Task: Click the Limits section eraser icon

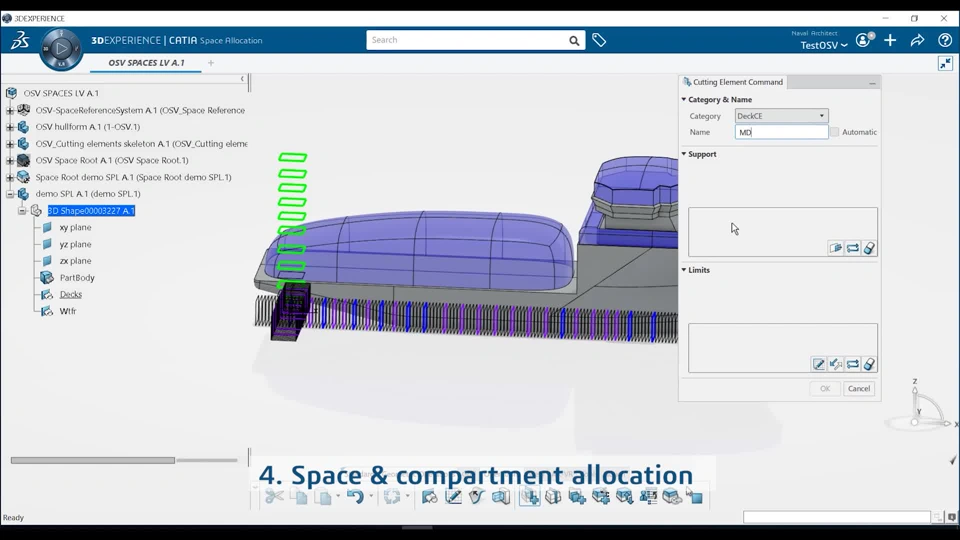Action: (x=869, y=364)
